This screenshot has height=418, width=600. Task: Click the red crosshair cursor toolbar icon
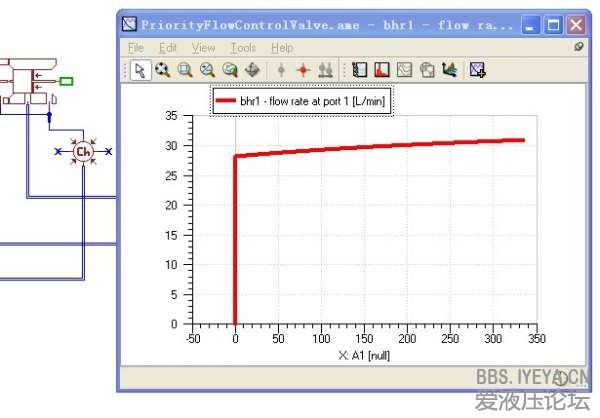pos(303,70)
